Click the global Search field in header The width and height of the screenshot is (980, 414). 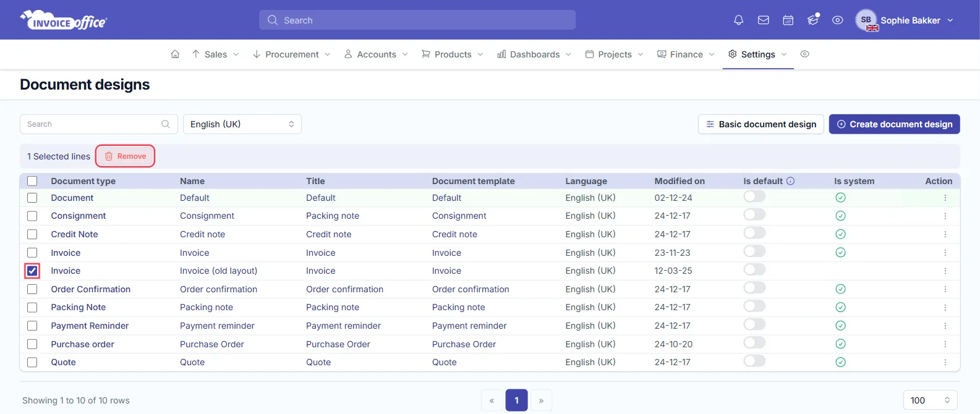point(417,20)
